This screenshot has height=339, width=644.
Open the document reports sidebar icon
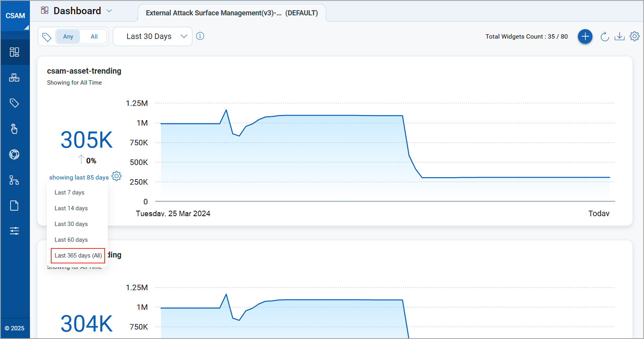point(15,206)
